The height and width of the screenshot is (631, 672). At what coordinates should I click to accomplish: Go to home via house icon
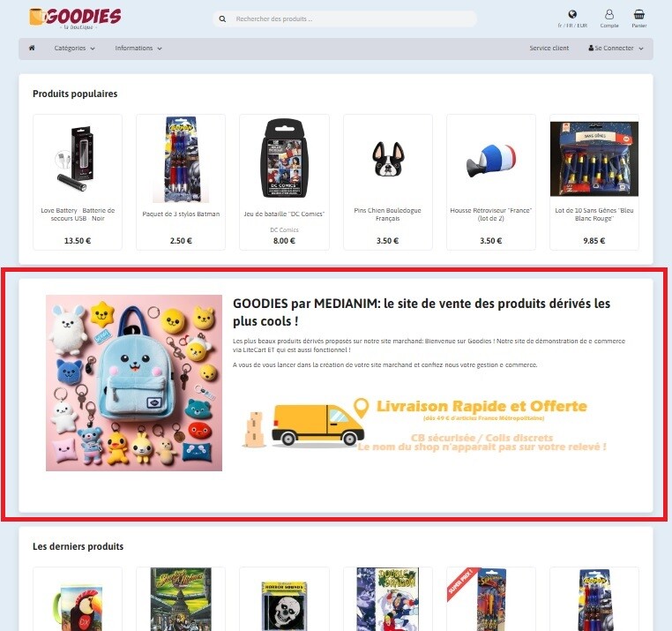click(32, 48)
